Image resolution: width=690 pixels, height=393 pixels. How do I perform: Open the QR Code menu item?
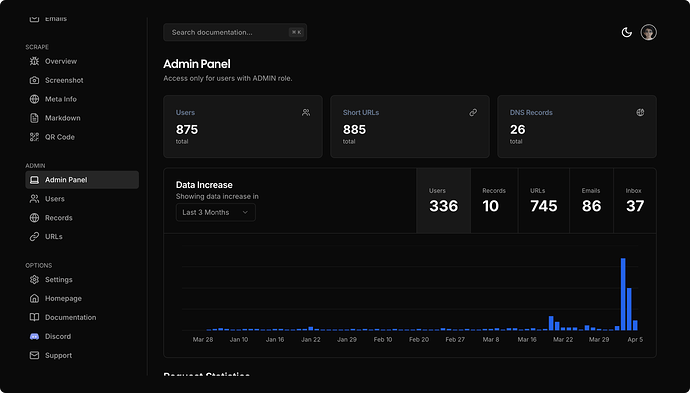click(82, 137)
